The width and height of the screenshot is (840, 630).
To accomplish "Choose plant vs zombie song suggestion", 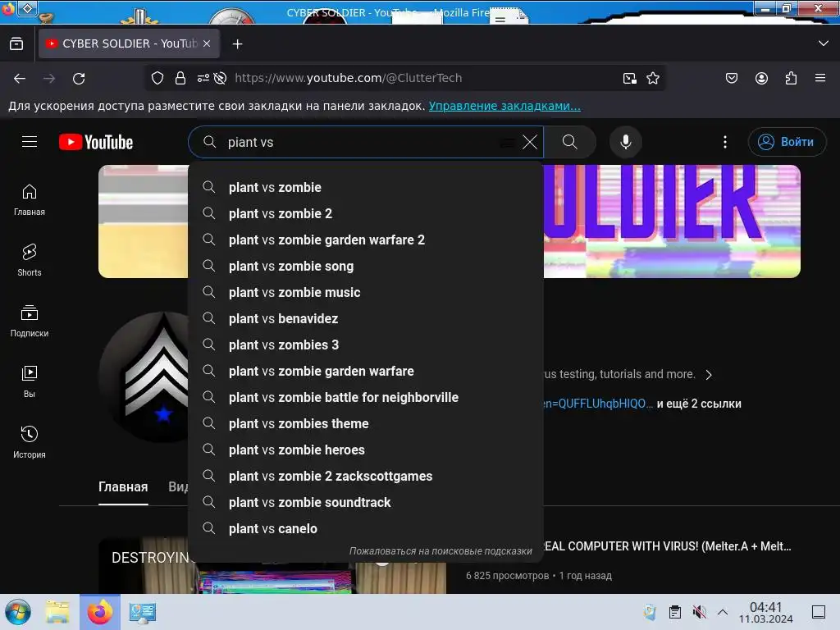I will 366,267.
